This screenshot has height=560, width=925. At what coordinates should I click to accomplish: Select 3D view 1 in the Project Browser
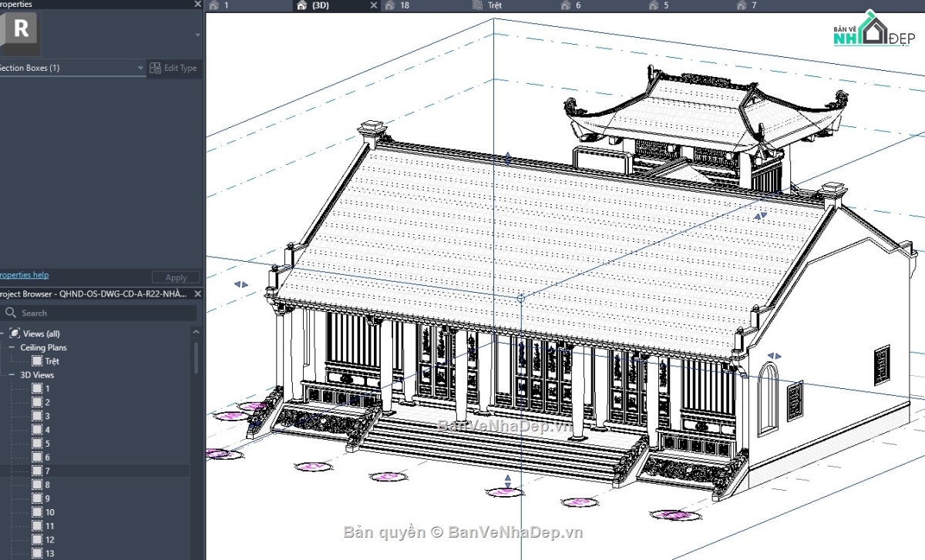point(47,389)
